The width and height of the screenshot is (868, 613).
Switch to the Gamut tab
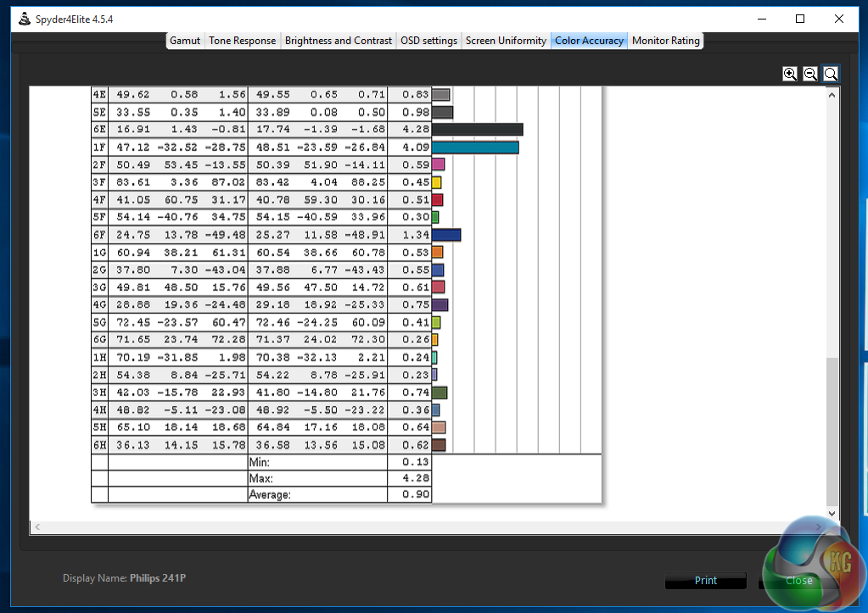click(185, 41)
